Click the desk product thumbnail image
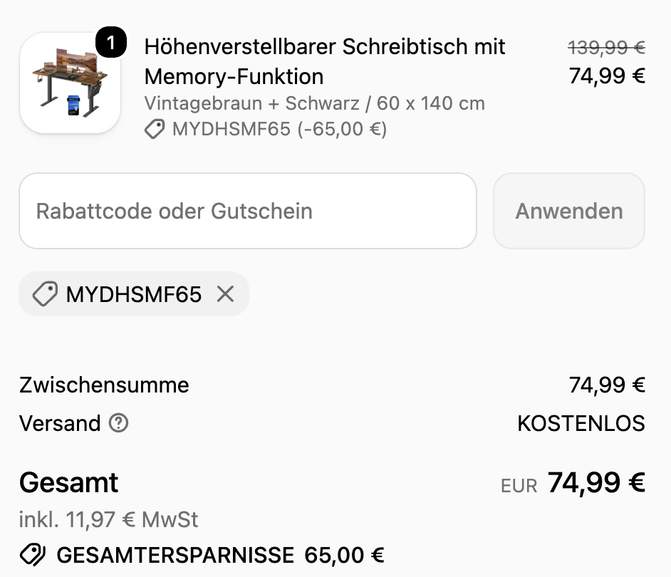Viewport: 671px width, 577px height. pyautogui.click(x=70, y=83)
